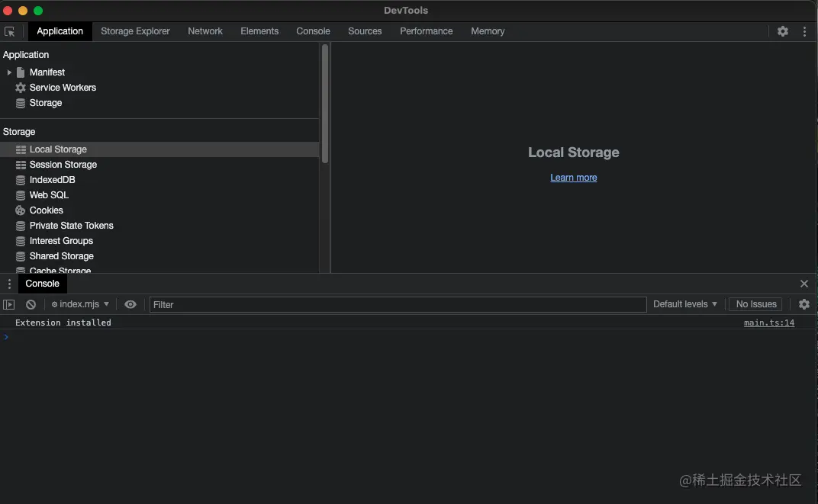The image size is (818, 504).
Task: Click the Cookies cookie icon
Action: coord(21,210)
